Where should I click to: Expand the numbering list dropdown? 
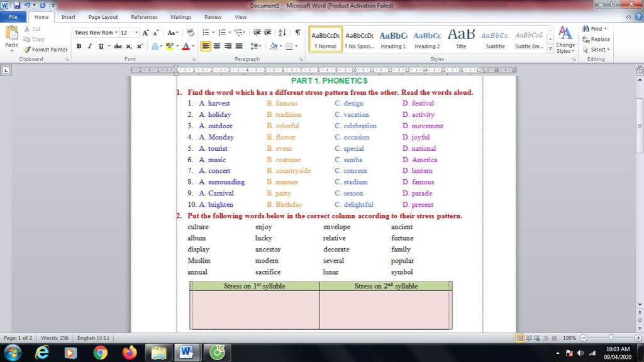tap(230, 33)
